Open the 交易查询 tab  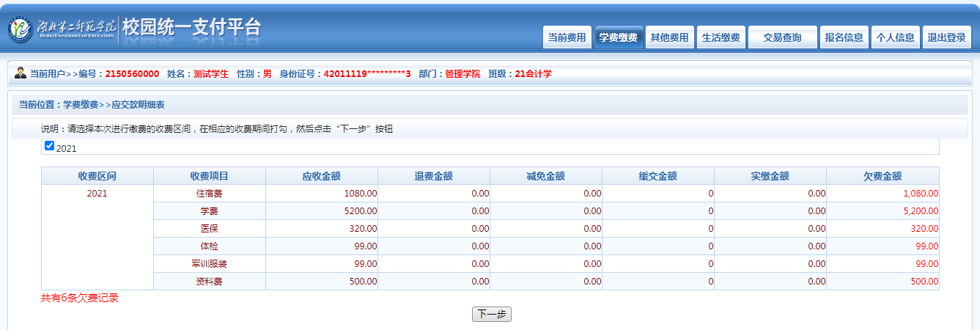[x=782, y=37]
